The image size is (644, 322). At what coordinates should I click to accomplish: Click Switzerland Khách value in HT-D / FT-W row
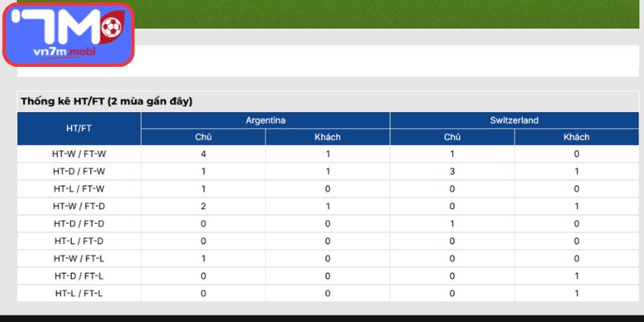pos(576,171)
